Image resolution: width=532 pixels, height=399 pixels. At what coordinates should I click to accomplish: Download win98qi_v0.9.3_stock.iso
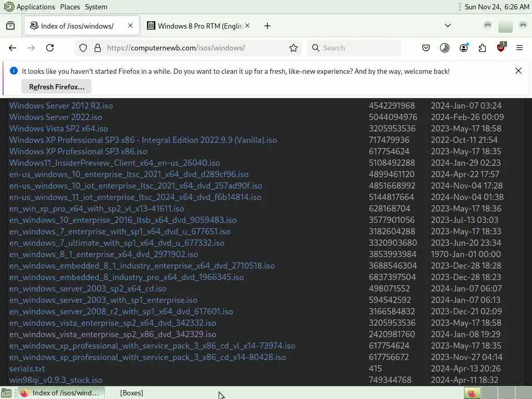(56, 380)
